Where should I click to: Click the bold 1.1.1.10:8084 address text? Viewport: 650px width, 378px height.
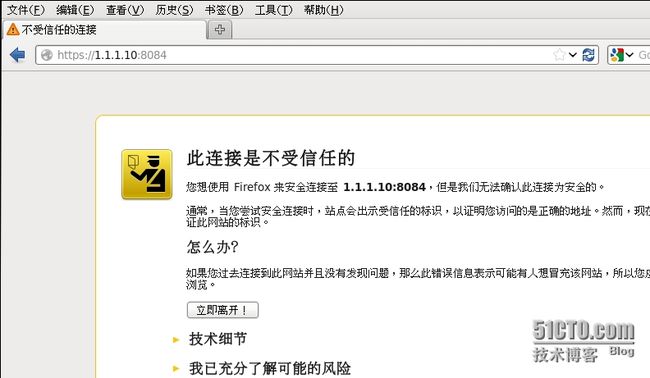click(x=384, y=187)
